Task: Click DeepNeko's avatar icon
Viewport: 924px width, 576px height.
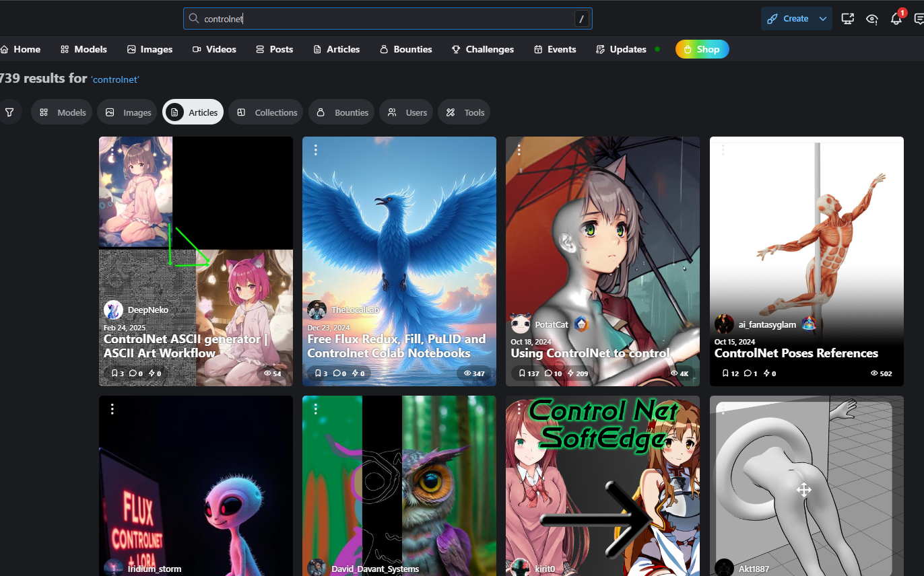Action: point(113,310)
